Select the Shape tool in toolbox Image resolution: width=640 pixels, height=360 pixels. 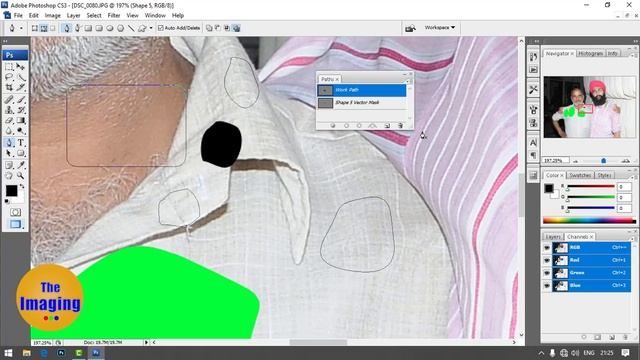[x=21, y=153]
